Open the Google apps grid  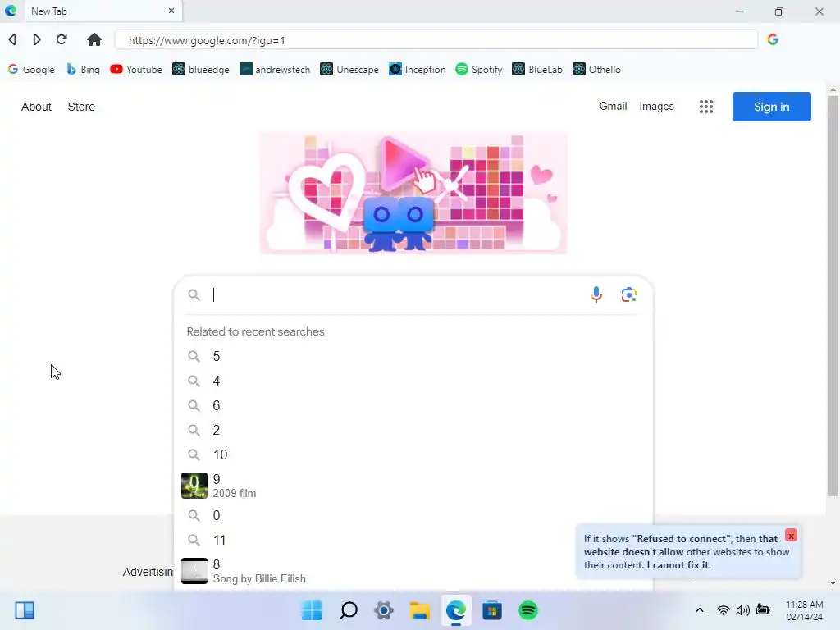coord(706,107)
